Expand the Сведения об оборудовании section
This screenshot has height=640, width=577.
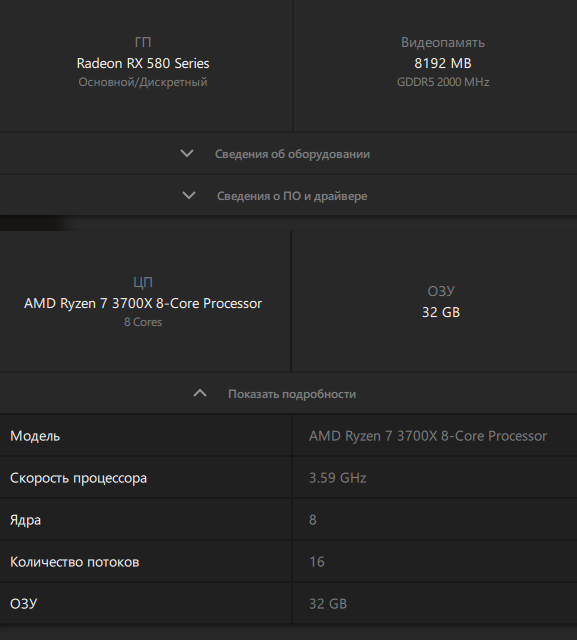tap(288, 154)
